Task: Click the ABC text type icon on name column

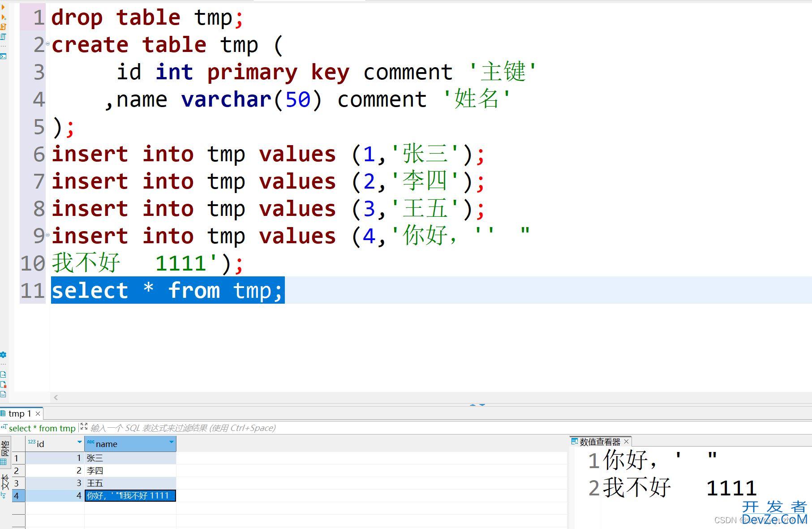Action: [x=90, y=442]
